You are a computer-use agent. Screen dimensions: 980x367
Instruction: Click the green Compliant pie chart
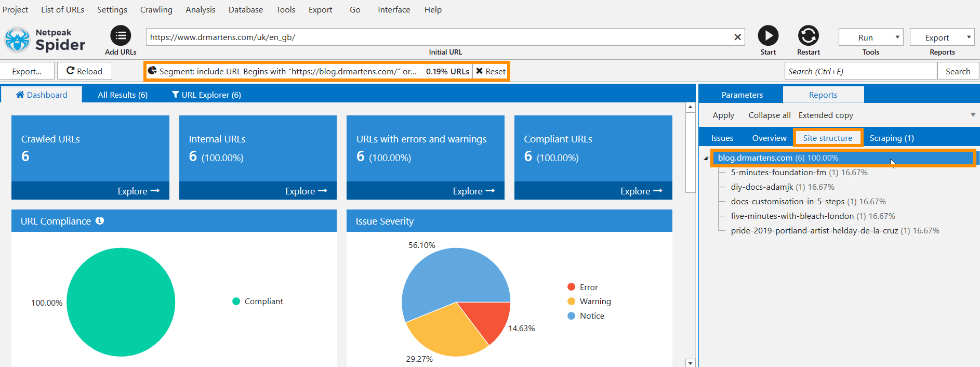(x=121, y=302)
